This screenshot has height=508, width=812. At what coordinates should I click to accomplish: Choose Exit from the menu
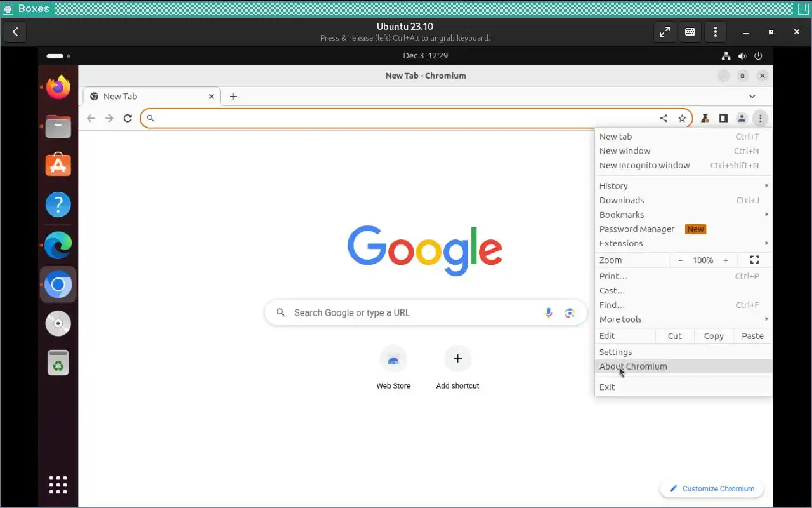(683, 387)
